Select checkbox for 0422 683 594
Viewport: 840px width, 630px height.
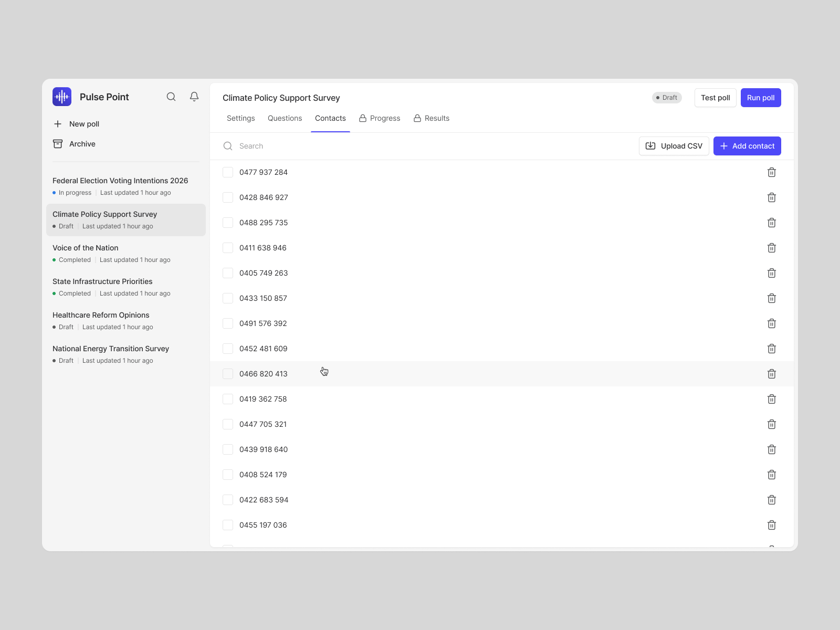(x=228, y=500)
